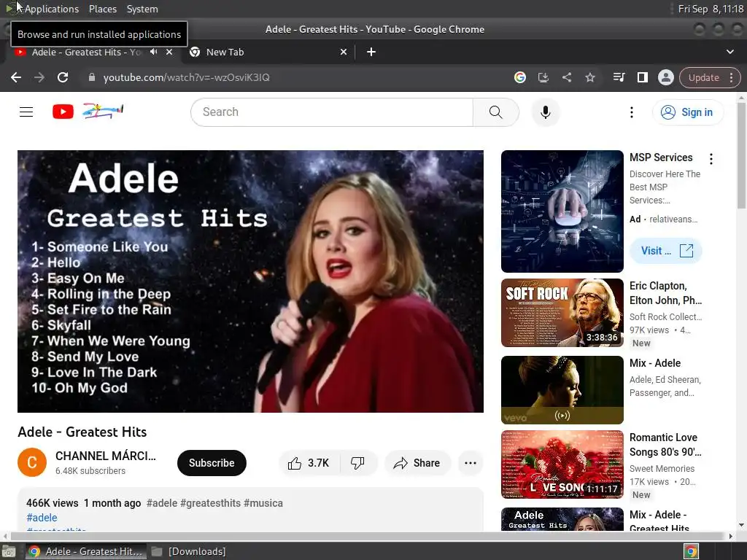The width and height of the screenshot is (747, 560).
Task: Click the Adele video player
Action: tap(251, 281)
